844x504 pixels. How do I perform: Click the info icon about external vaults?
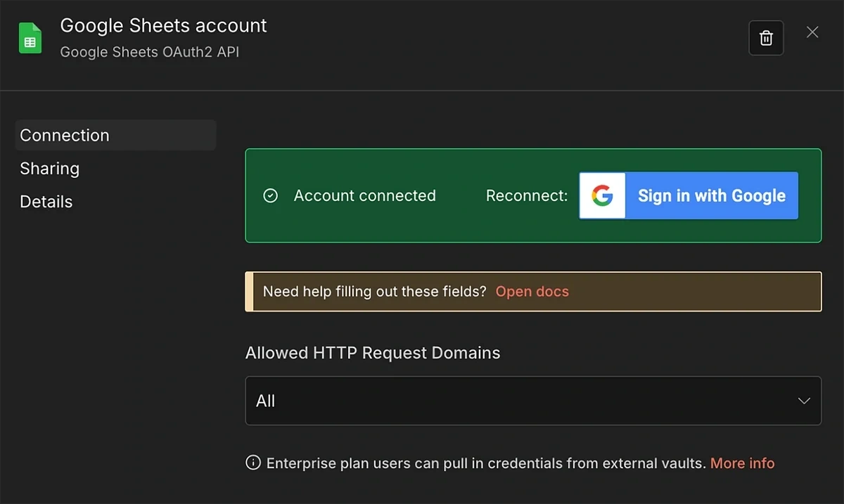pyautogui.click(x=252, y=463)
